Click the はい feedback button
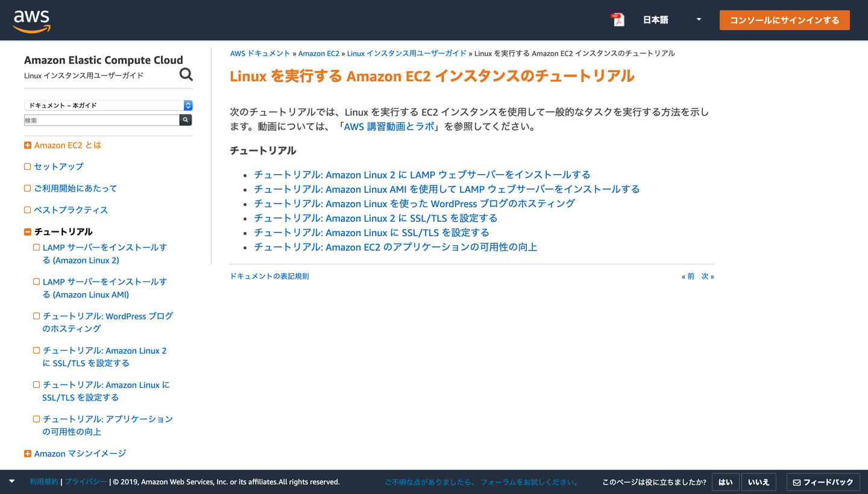The image size is (868, 494). 726,482
